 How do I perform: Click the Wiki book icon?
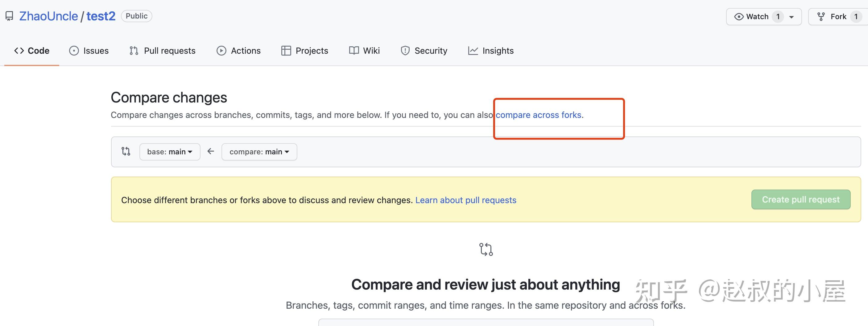354,51
